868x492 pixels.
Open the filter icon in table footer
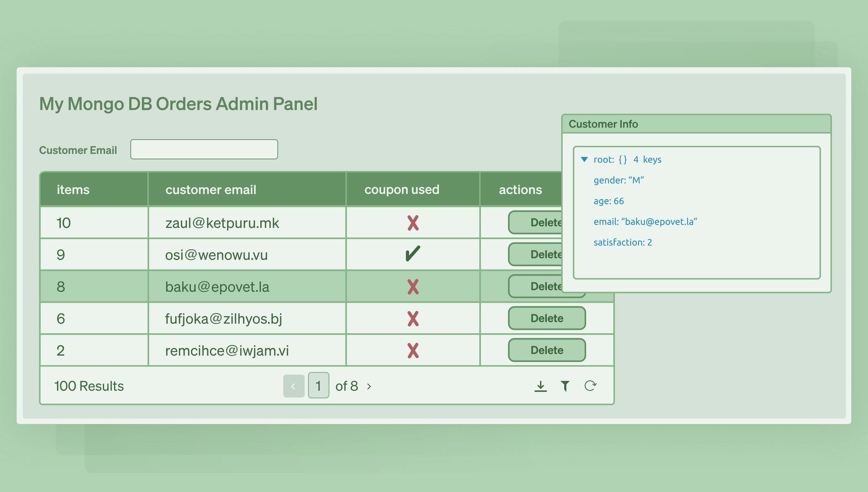tap(565, 385)
